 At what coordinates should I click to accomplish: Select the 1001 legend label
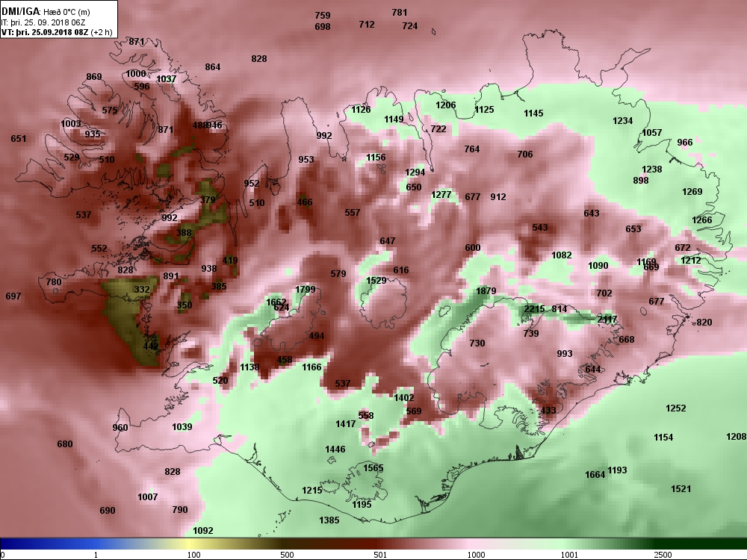click(x=569, y=555)
